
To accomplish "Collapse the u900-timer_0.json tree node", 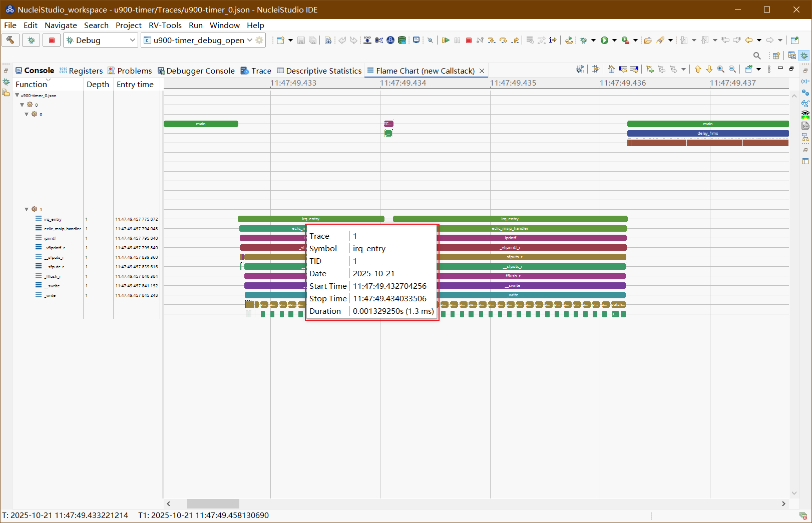I will 17,95.
